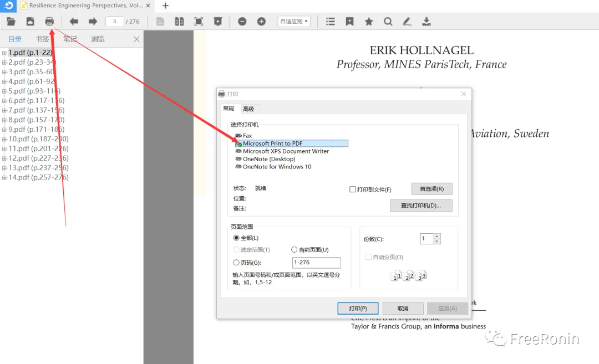Viewport: 599px width, 364px height.
Task: Close the sidebar panel with X
Action: point(136,39)
